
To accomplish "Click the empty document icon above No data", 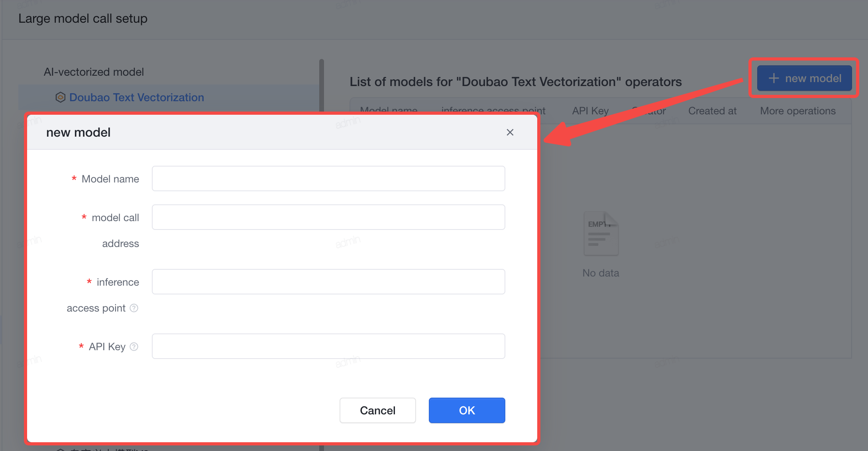I will (601, 233).
